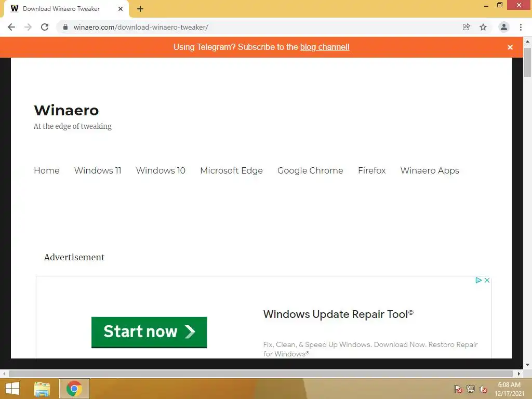Open a new browser tab
Image resolution: width=532 pixels, height=399 pixels.
[140, 9]
